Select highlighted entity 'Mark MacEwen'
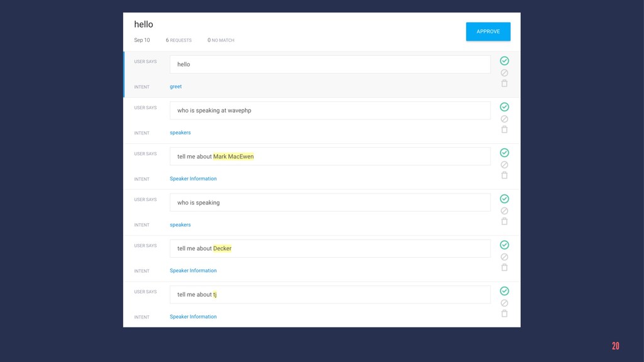Screen dimensions: 644x362 click(233, 156)
